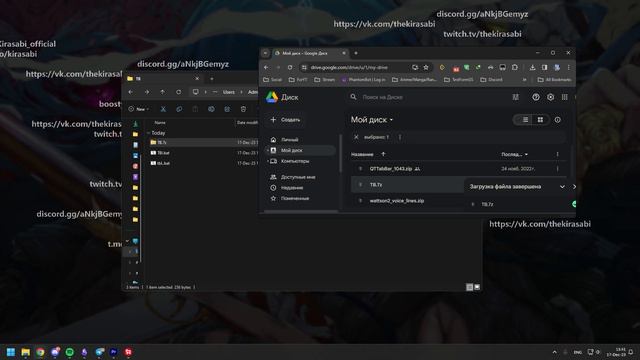
Task: Expand 'Компьютеры' sidebar tree arrow
Action: [x=268, y=161]
